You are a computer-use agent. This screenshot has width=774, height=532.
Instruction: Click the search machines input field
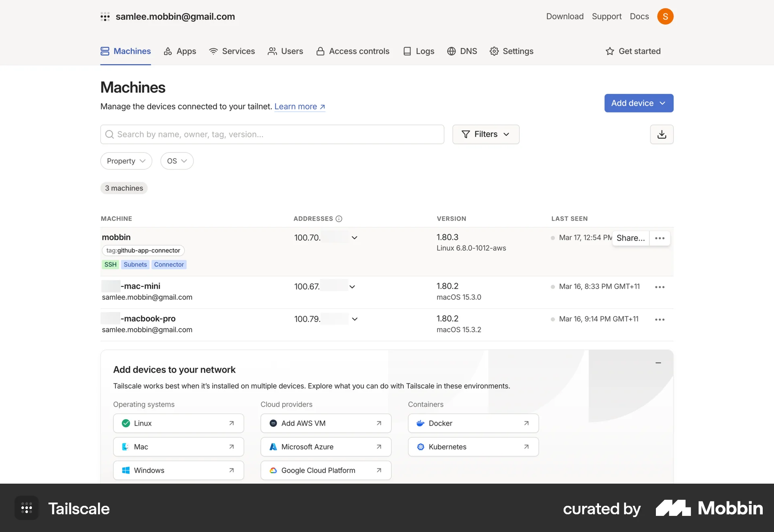pyautogui.click(x=272, y=134)
